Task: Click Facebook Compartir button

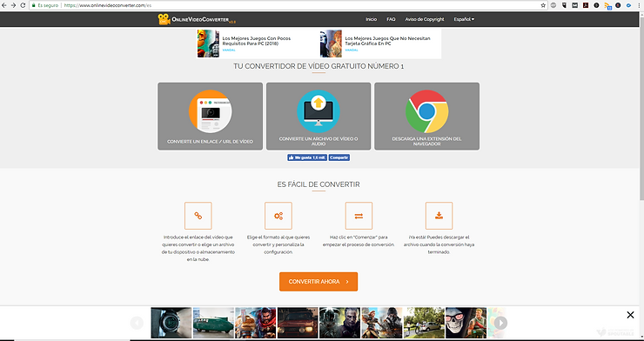Action: [x=339, y=157]
